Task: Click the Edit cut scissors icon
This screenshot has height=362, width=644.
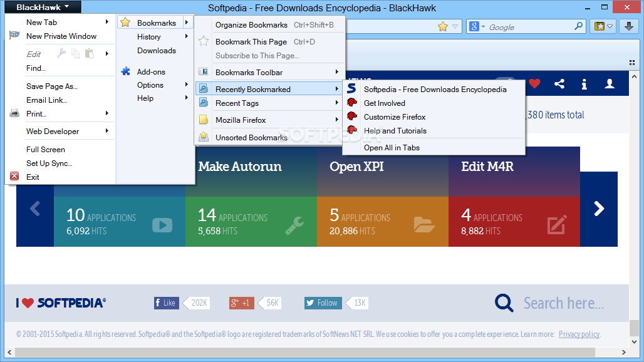Action: (x=61, y=53)
